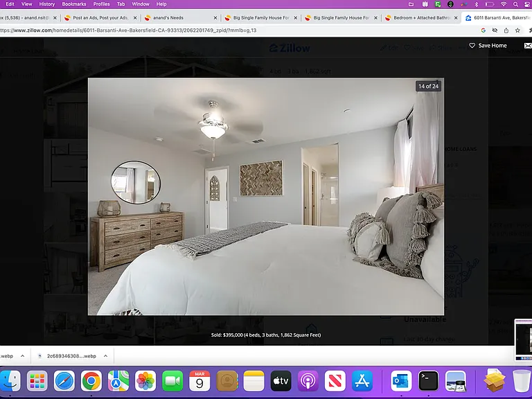Open Podcasts from the Dock
The width and height of the screenshot is (532, 399).
click(308, 381)
